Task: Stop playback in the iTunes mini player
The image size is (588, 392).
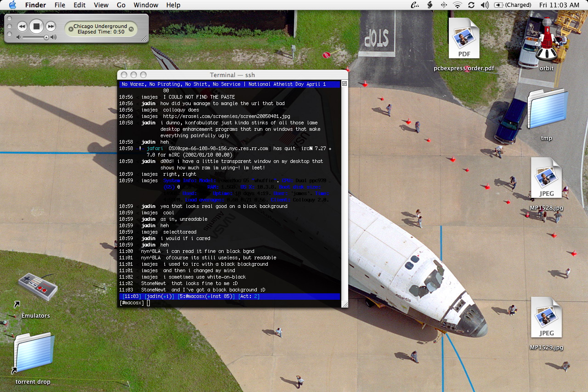Action: pos(36,27)
